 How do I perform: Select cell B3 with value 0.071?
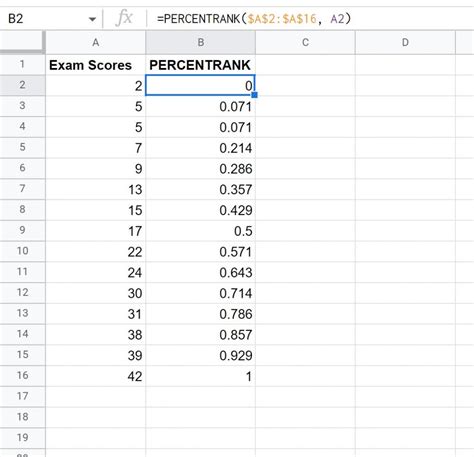click(x=200, y=106)
